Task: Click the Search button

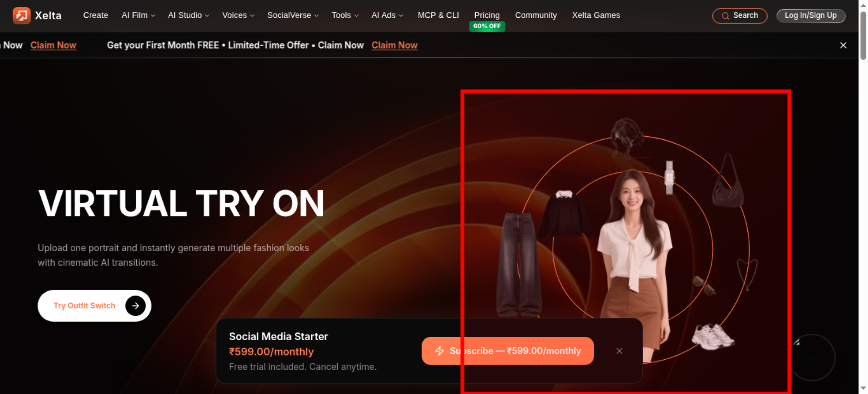Action: coord(740,16)
